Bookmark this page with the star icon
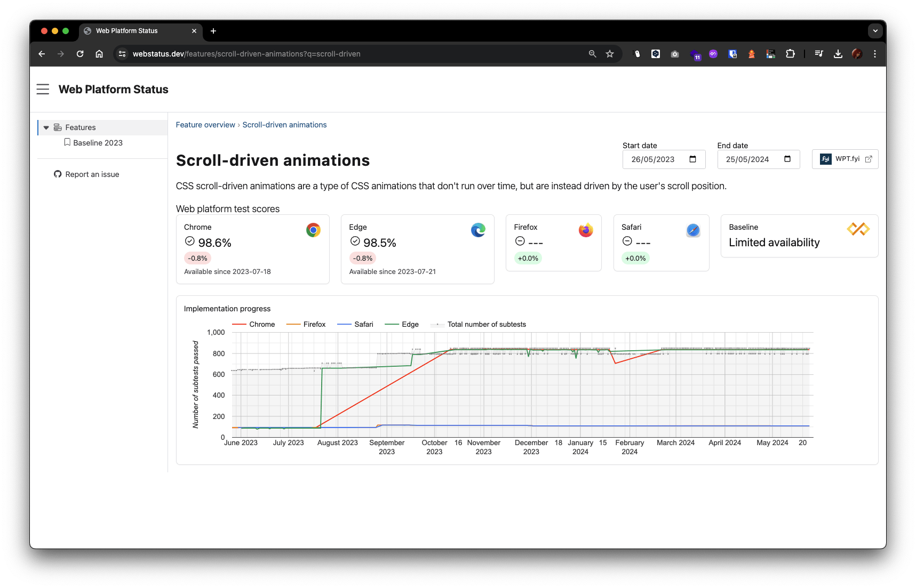This screenshot has height=588, width=916. [610, 54]
